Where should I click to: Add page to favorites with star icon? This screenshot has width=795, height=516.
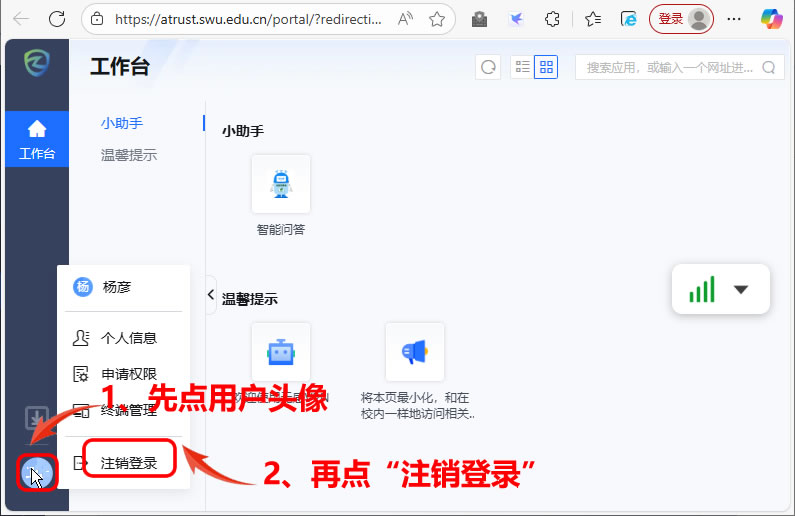coord(436,19)
